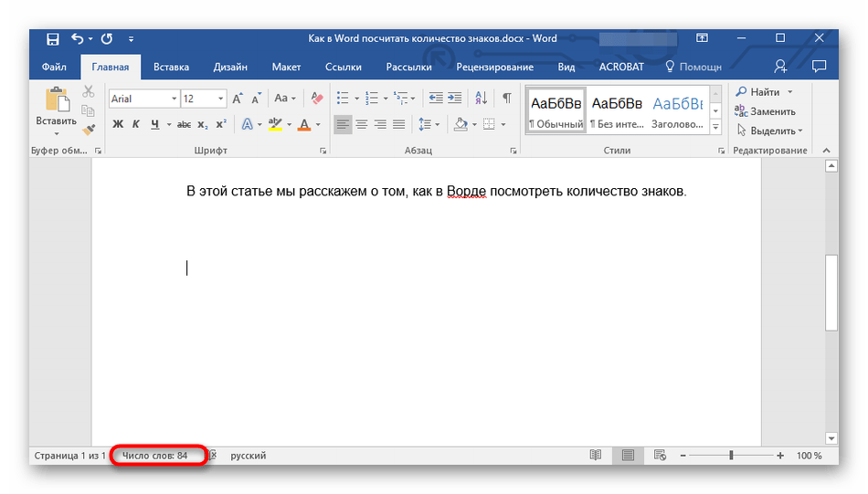The image size is (868, 494).
Task: Click the Число слов: 84 status
Action: coord(155,456)
